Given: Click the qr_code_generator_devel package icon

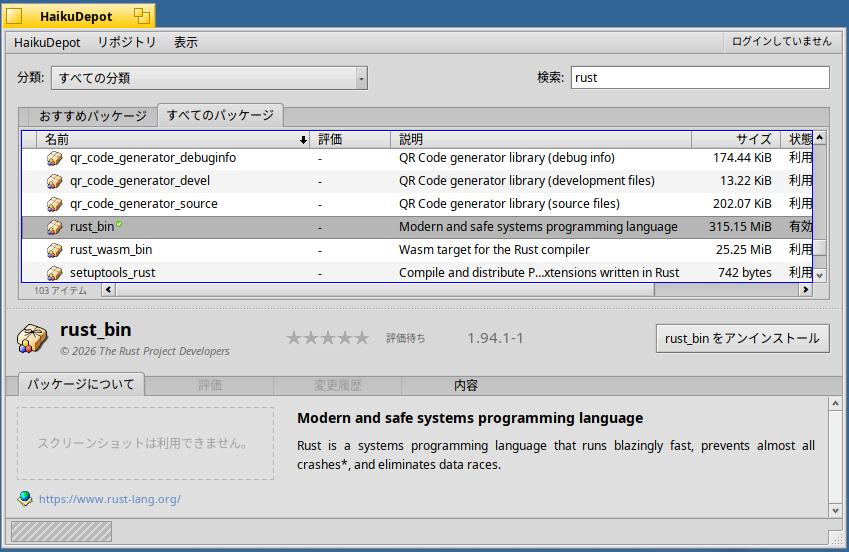Looking at the screenshot, I should (x=55, y=181).
